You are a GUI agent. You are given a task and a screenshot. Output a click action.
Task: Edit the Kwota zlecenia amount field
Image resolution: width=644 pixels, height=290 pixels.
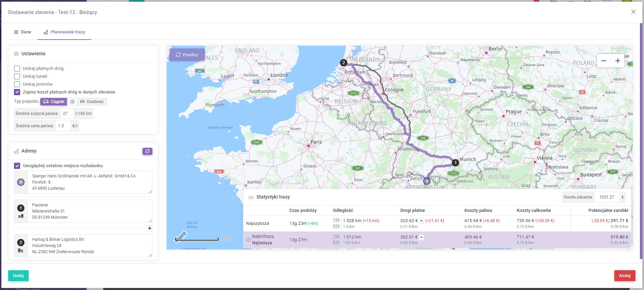tap(607, 197)
